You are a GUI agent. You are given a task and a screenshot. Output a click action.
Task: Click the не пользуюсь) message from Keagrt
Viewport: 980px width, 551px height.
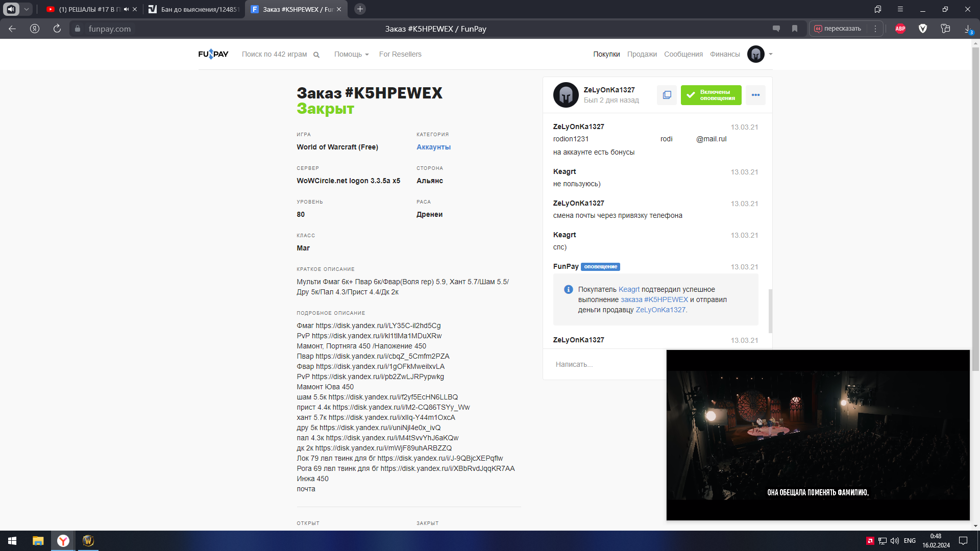(577, 184)
